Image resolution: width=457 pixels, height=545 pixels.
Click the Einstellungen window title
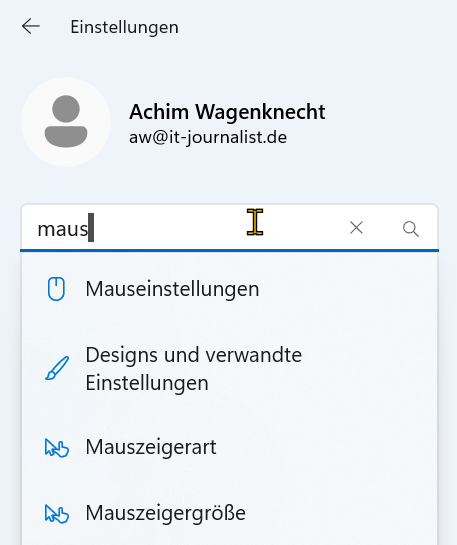[x=124, y=27]
